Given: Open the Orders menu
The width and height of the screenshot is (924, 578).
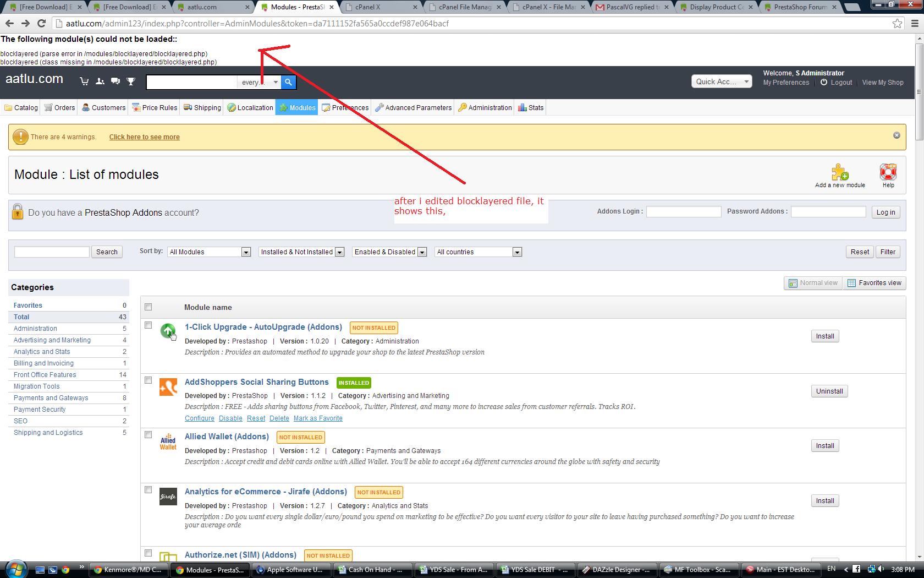Looking at the screenshot, I should (59, 108).
